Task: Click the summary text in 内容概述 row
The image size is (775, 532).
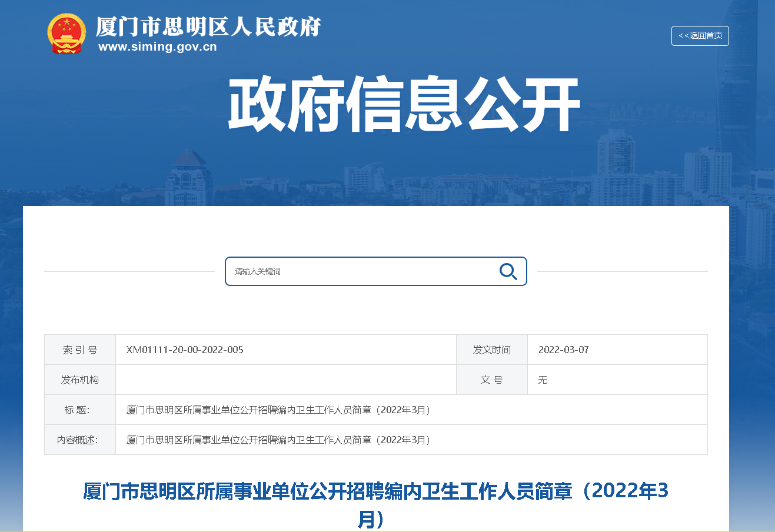Action: tap(279, 440)
